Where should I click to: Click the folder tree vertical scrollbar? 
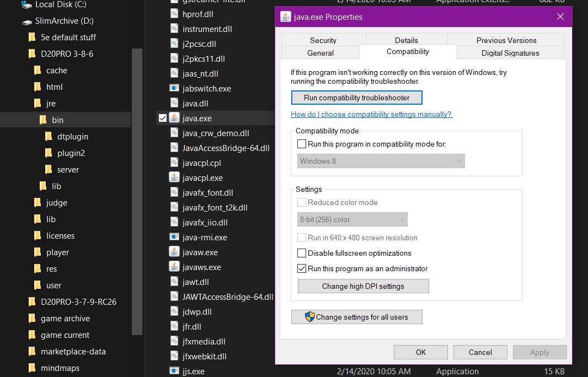(x=137, y=191)
